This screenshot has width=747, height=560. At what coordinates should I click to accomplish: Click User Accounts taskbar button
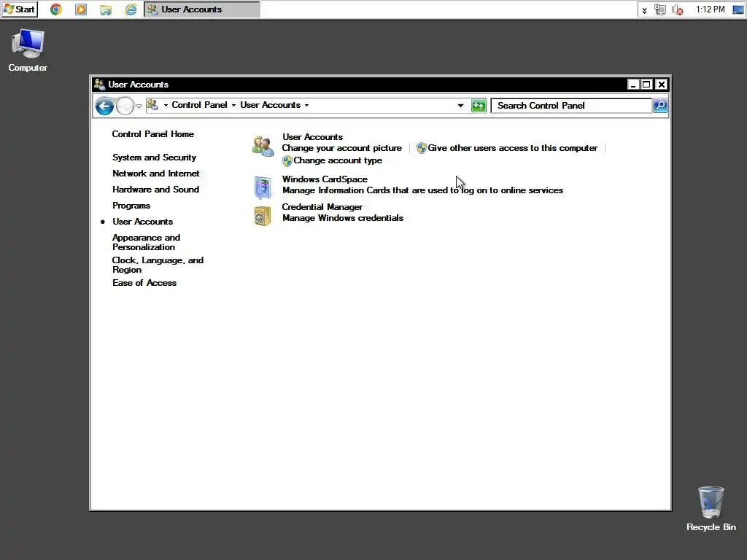point(202,9)
